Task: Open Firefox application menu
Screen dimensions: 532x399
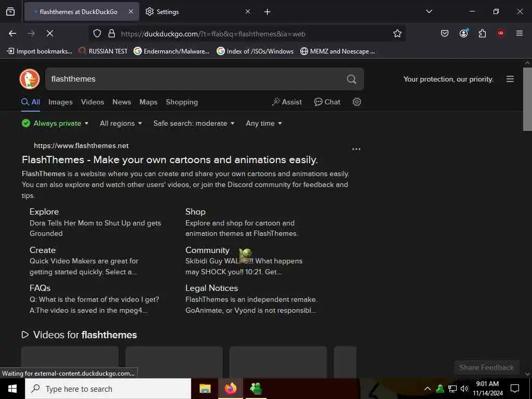Action: coord(519,33)
